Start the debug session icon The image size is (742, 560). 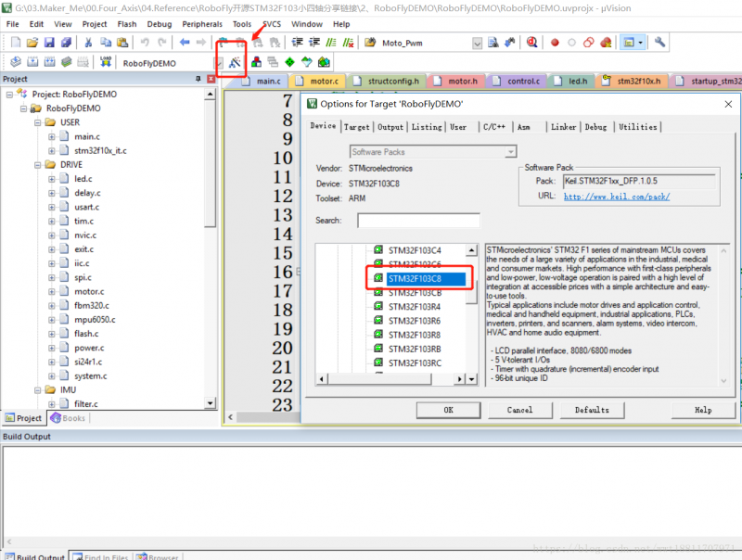tap(531, 43)
